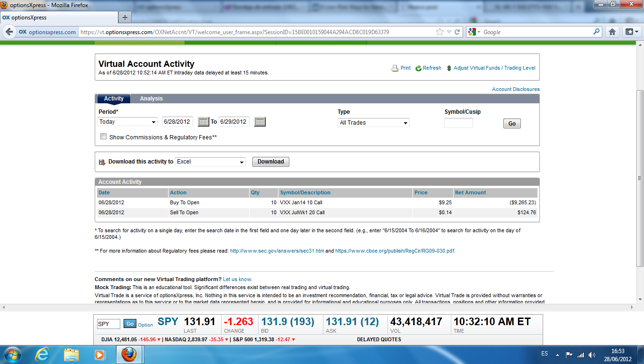Reload the page in Firefox
The image size is (644, 364).
[x=457, y=32]
